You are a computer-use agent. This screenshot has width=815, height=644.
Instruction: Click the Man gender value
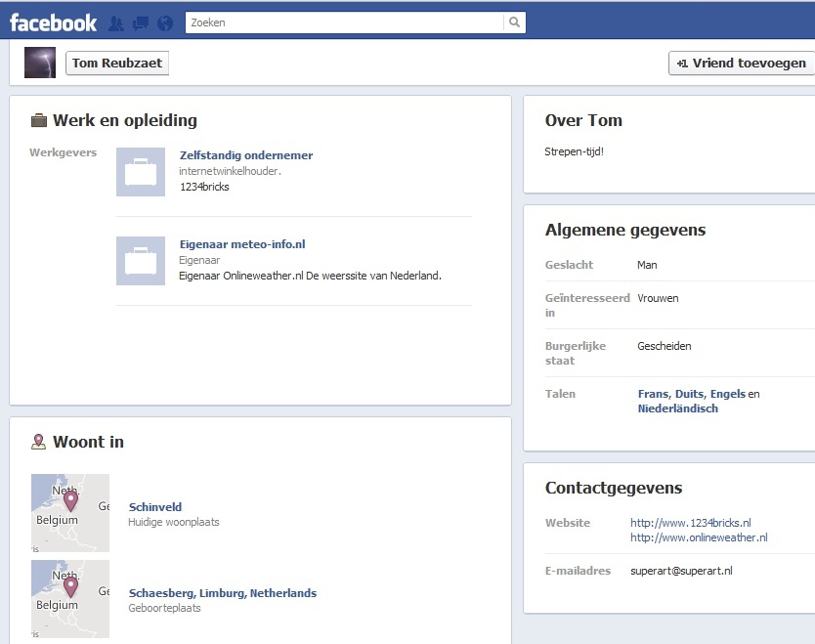point(647,265)
